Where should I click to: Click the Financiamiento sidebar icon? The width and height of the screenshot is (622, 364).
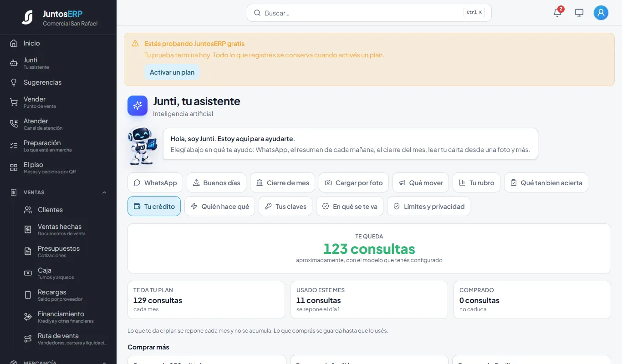click(x=28, y=317)
